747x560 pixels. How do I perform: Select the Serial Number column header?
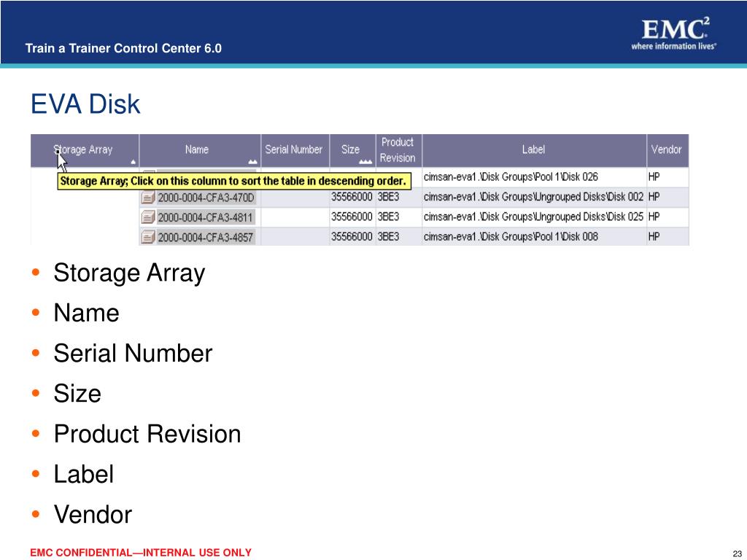click(295, 150)
